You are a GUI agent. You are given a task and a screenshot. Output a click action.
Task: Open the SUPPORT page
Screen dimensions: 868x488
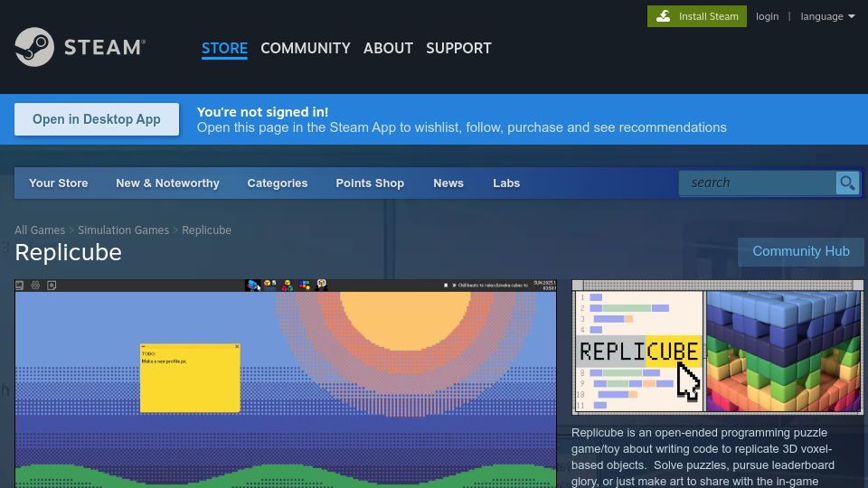[x=458, y=48]
